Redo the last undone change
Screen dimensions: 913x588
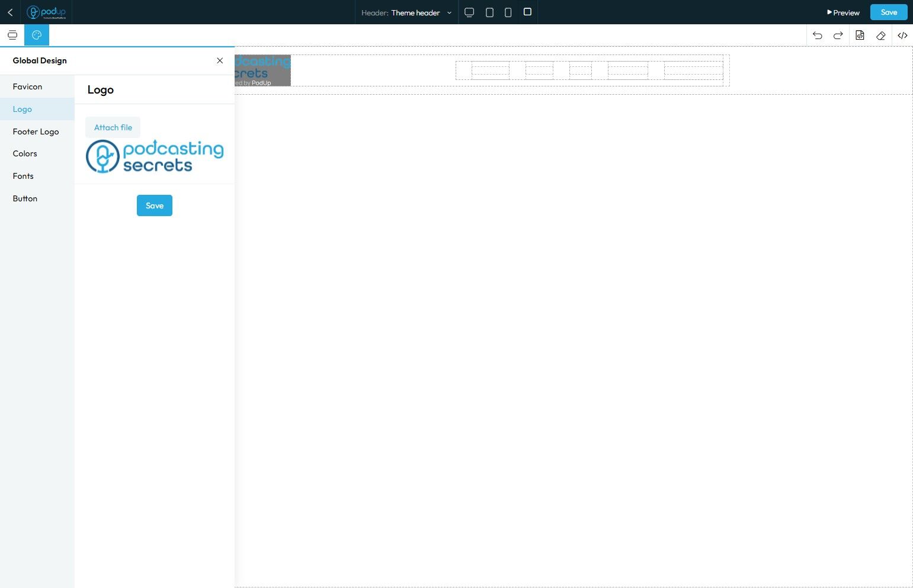[838, 36]
